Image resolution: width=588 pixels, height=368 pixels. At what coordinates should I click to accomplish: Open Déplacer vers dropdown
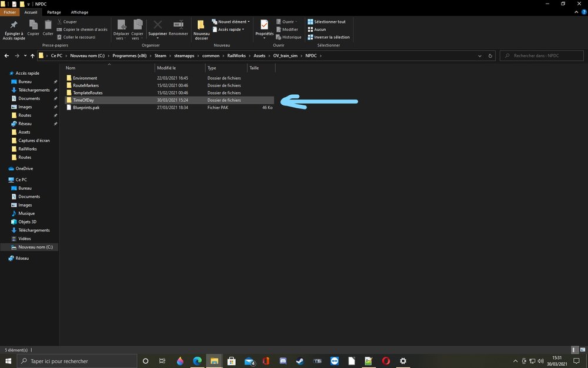coord(121,30)
